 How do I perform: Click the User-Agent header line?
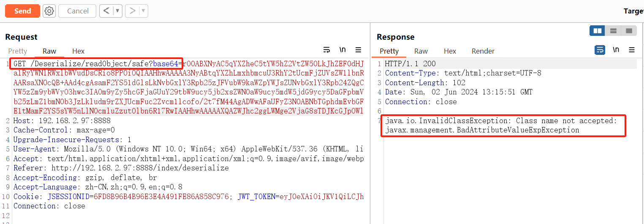(x=188, y=149)
